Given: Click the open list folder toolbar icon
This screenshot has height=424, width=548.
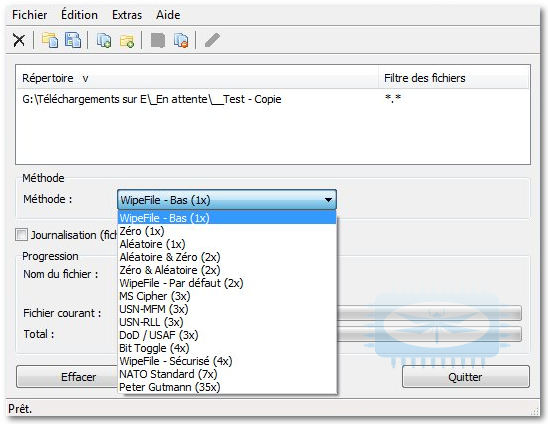Looking at the screenshot, I should tap(50, 40).
